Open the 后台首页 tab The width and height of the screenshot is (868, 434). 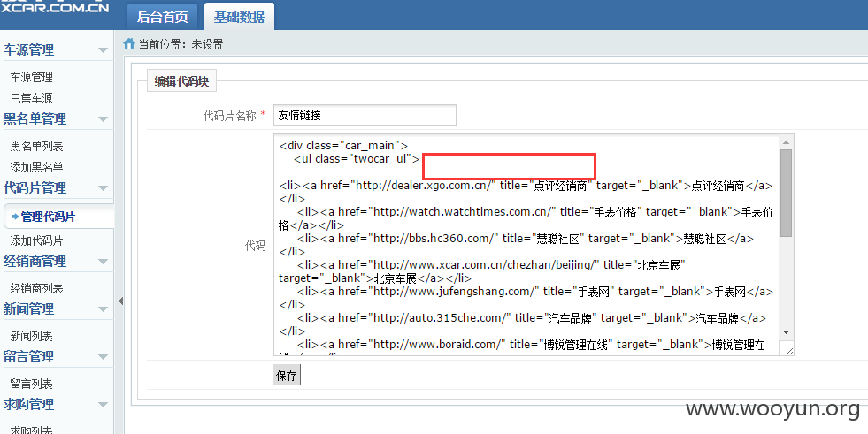(x=163, y=16)
